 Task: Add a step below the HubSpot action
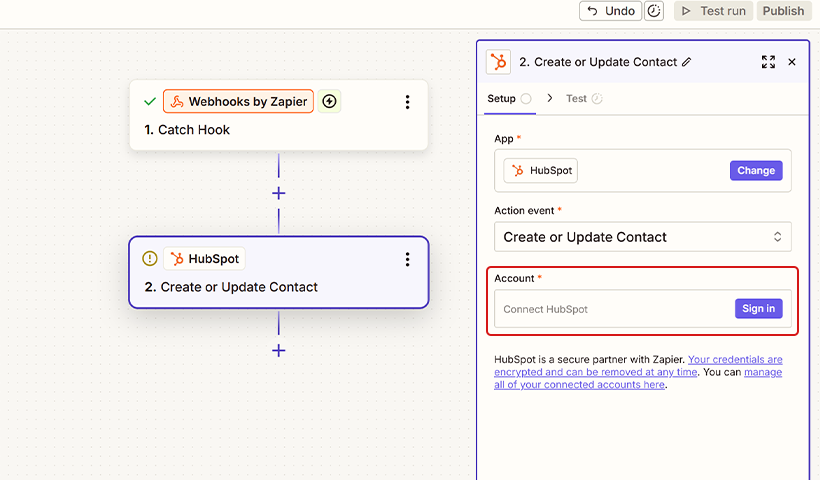pyautogui.click(x=279, y=350)
